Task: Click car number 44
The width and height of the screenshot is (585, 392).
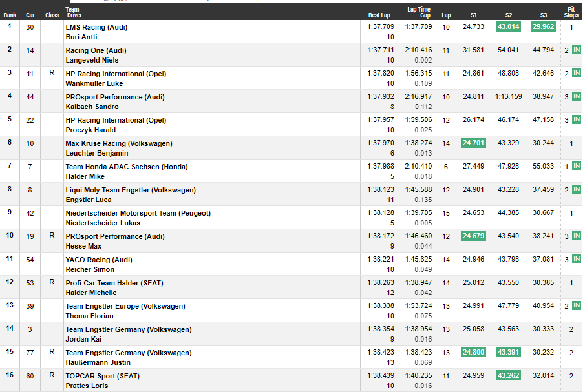Action: coord(30,97)
